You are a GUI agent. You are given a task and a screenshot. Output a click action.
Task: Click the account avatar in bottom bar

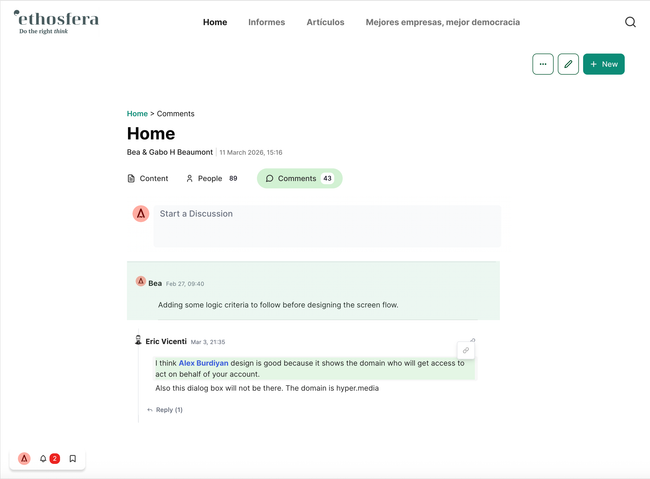coord(24,459)
